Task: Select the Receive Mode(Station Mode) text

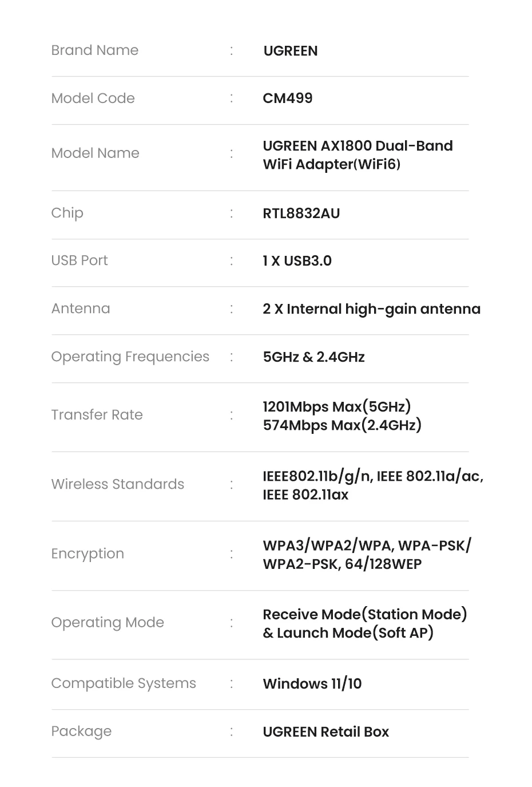Action: click(x=364, y=615)
